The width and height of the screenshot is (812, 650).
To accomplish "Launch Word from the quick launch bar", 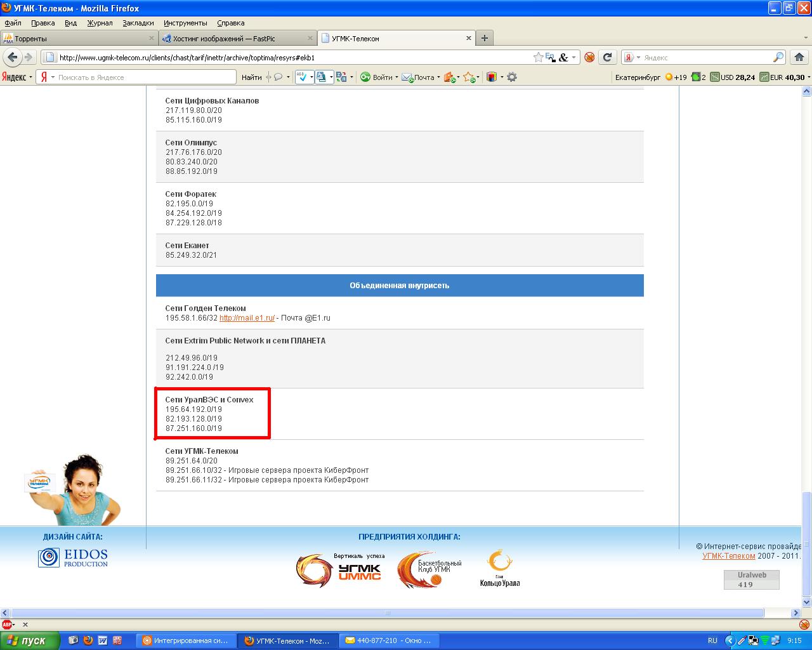I will 102,640.
